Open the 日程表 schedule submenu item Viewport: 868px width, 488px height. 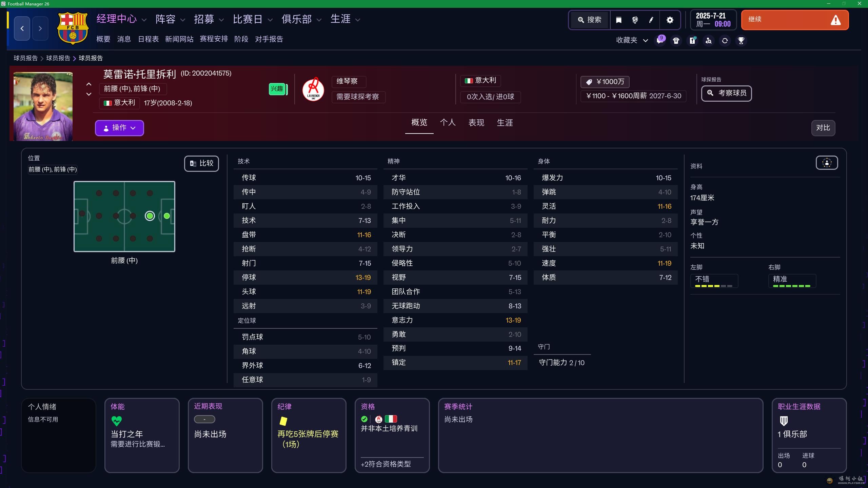[148, 39]
